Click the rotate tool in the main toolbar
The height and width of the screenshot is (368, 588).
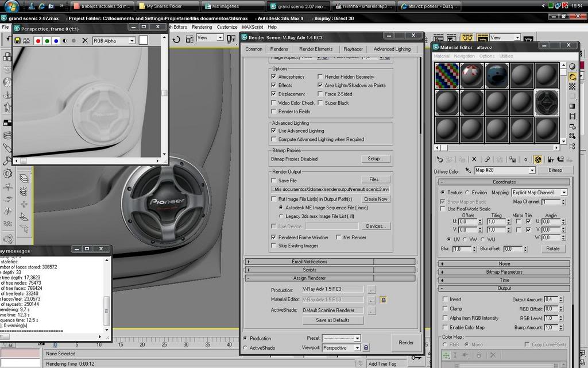click(176, 39)
